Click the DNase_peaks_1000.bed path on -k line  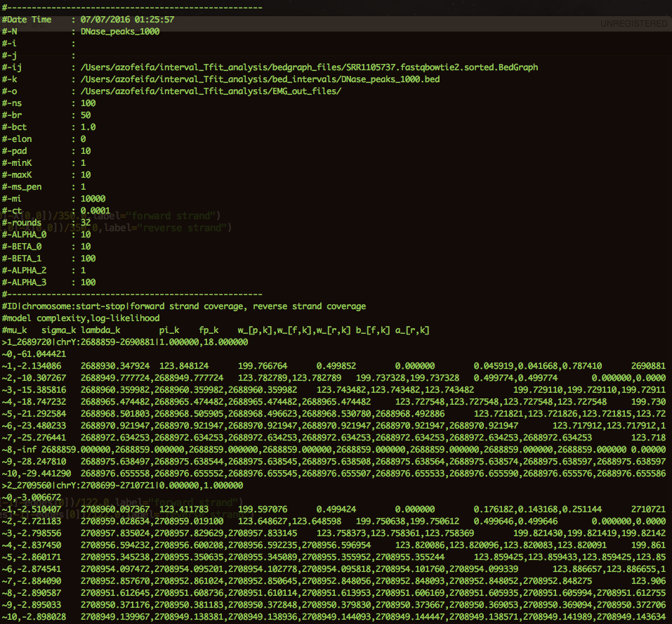coord(260,79)
